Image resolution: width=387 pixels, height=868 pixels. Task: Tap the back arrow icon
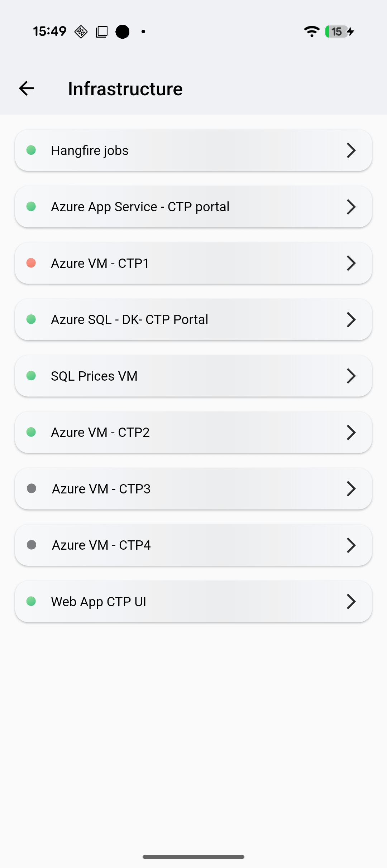click(x=27, y=88)
